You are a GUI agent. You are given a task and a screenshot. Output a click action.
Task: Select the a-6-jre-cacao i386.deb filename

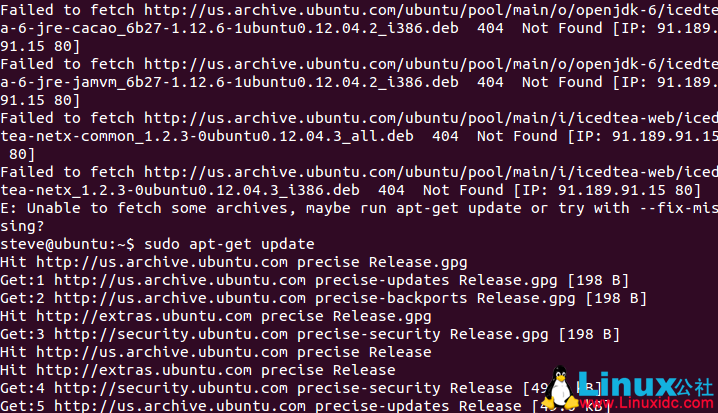(229, 28)
